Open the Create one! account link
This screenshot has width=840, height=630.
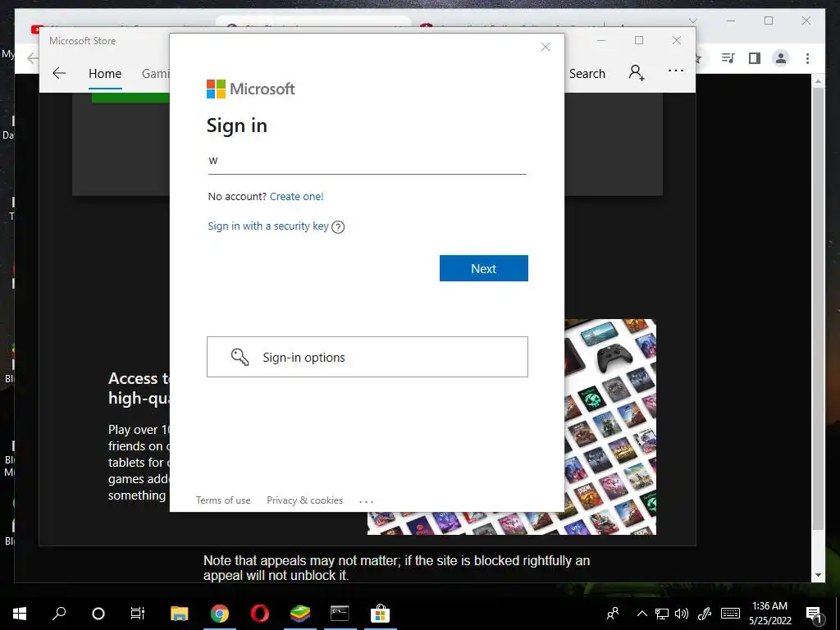[x=296, y=197]
